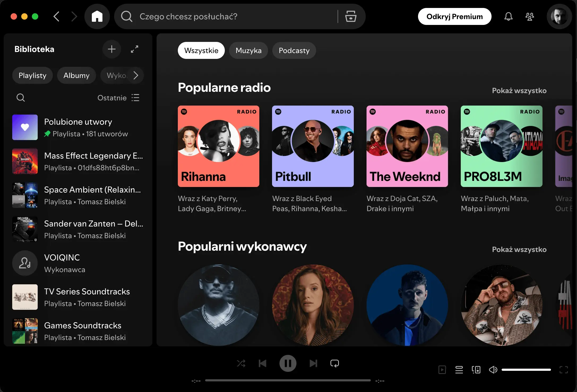The height and width of the screenshot is (392, 577).
Task: Mute audio with the speaker icon
Action: pos(493,369)
